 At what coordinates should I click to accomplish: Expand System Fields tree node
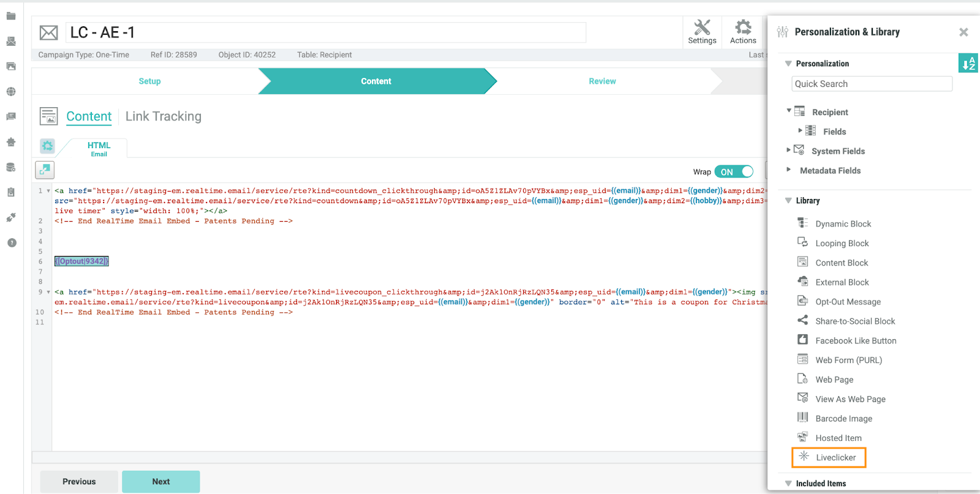[x=788, y=150]
